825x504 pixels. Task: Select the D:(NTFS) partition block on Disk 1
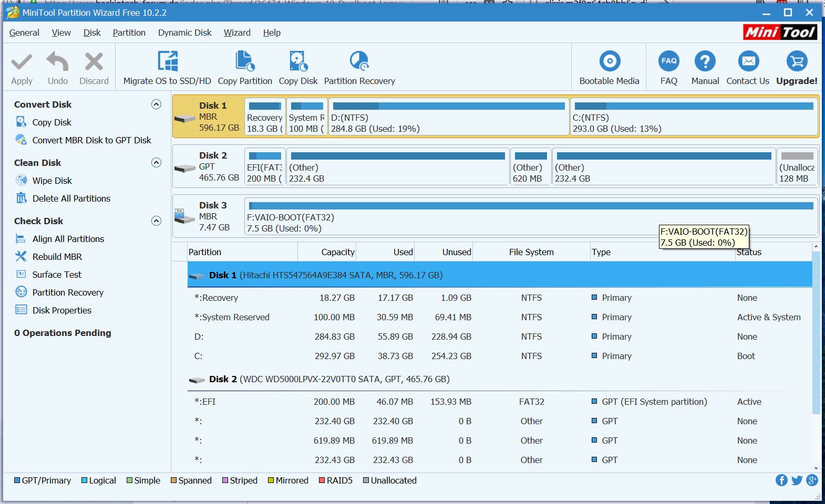click(448, 117)
